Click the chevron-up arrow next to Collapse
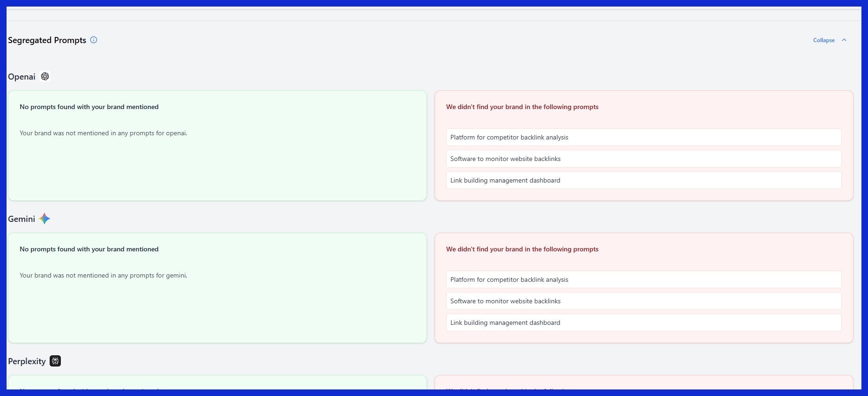868x396 pixels. pyautogui.click(x=844, y=40)
